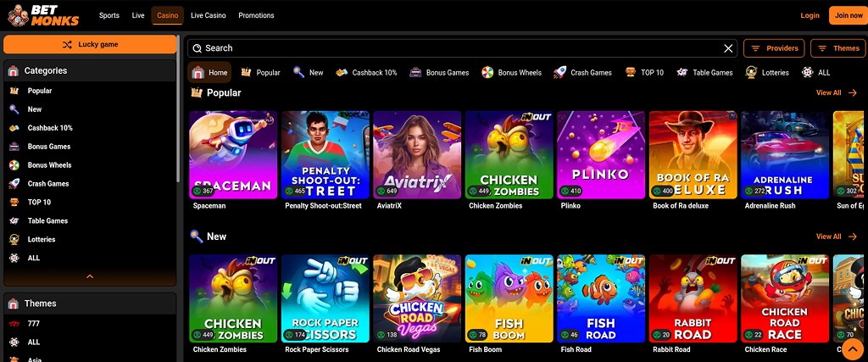
Task: Open TOP 10 in top category bar
Action: (x=644, y=73)
